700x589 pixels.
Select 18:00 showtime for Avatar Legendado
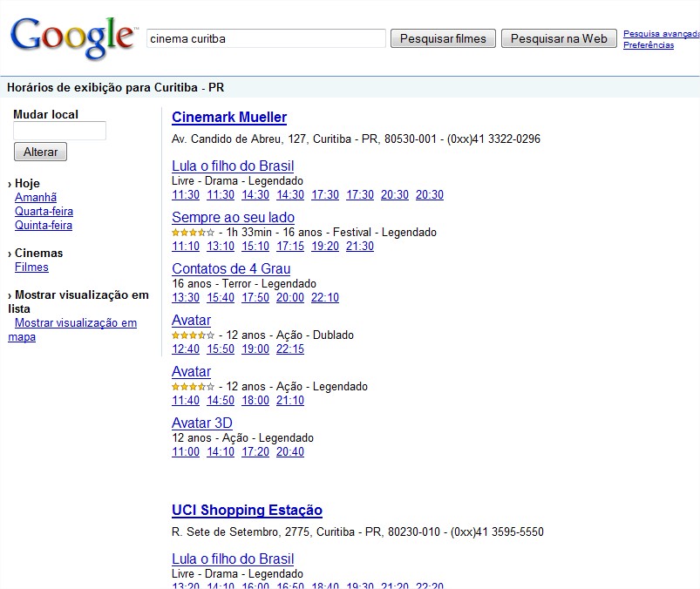(x=255, y=400)
